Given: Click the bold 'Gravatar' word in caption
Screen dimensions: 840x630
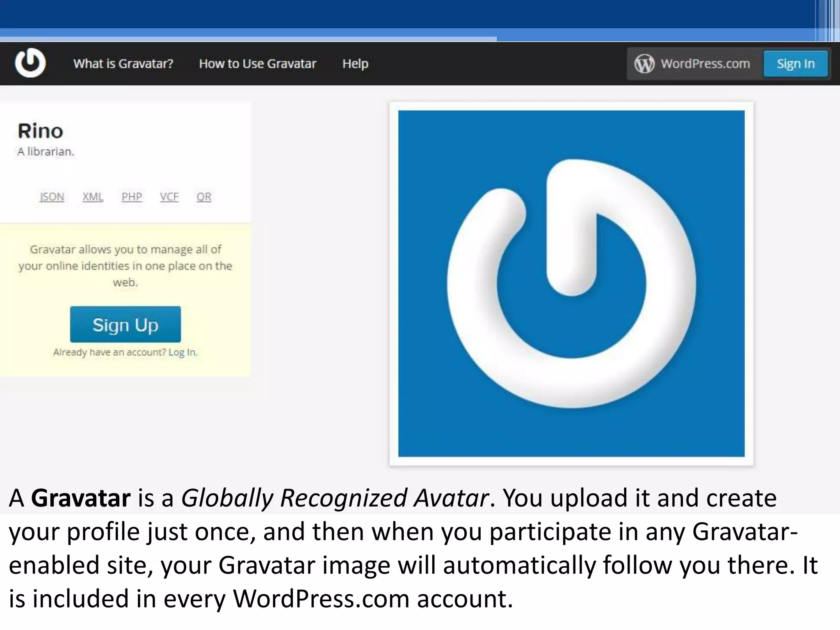Looking at the screenshot, I should 81,498.
